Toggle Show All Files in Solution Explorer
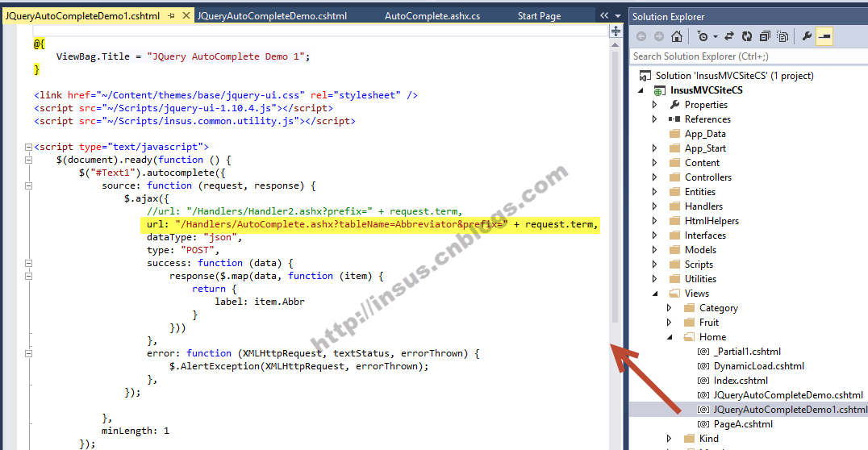Image resolution: width=868 pixels, height=450 pixels. [782, 36]
